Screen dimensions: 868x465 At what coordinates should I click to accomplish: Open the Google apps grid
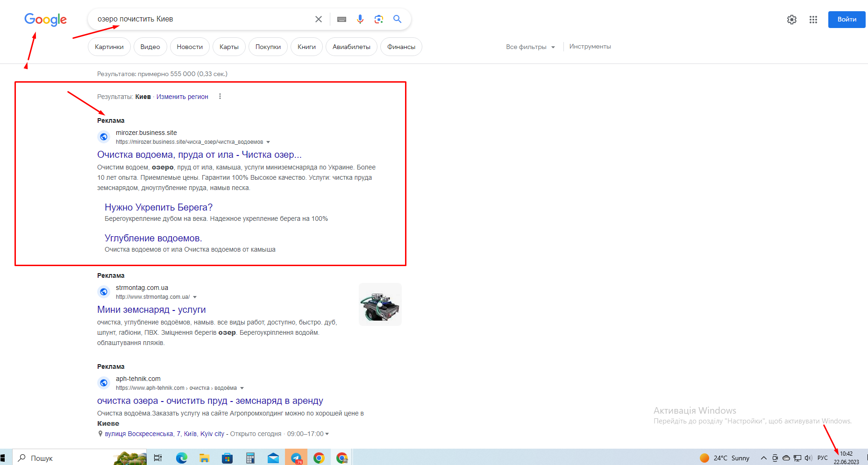pyautogui.click(x=813, y=20)
